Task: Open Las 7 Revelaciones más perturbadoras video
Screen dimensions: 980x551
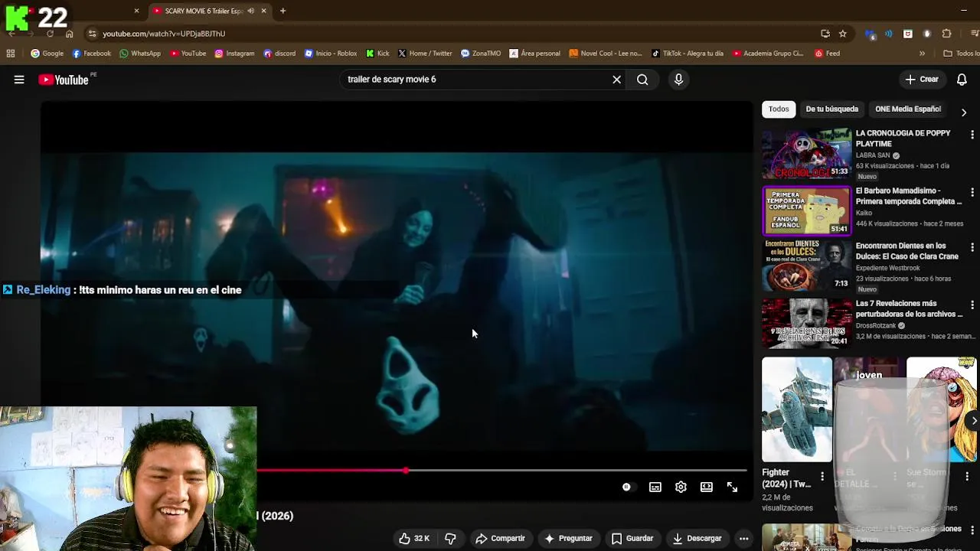Action: point(909,308)
